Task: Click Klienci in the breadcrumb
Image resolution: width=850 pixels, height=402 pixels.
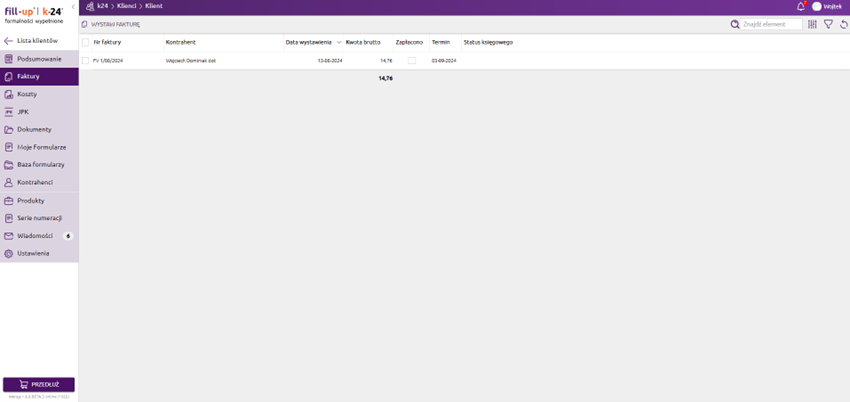Action: click(x=127, y=6)
